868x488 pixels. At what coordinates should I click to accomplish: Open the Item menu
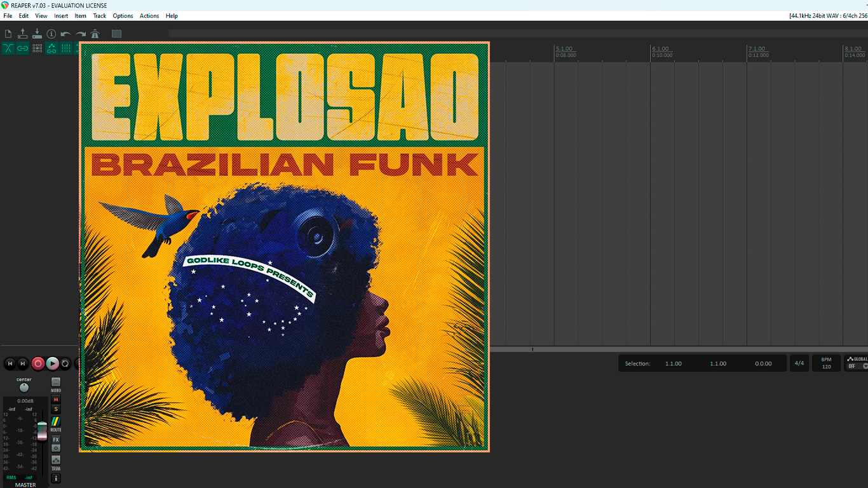coord(81,16)
